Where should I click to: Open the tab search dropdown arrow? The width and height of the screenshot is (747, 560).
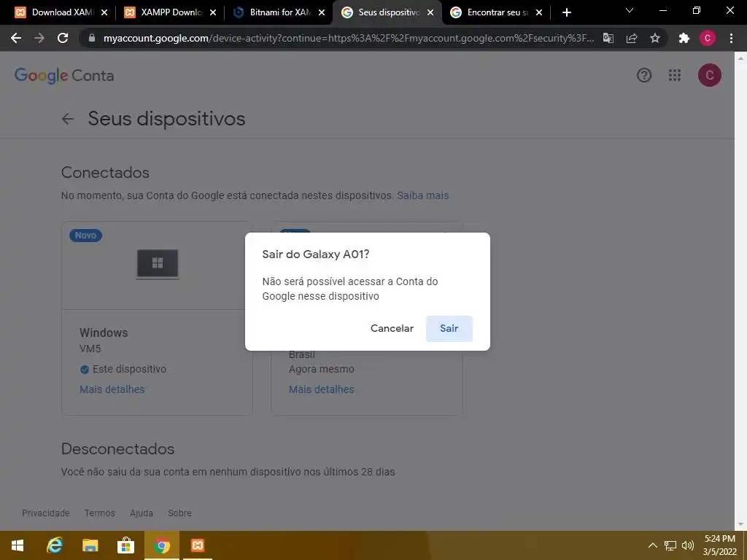pyautogui.click(x=630, y=10)
